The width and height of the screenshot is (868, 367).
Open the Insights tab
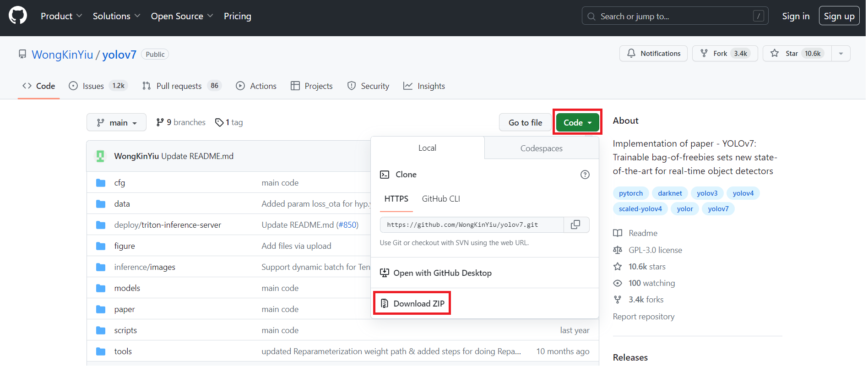coord(424,86)
